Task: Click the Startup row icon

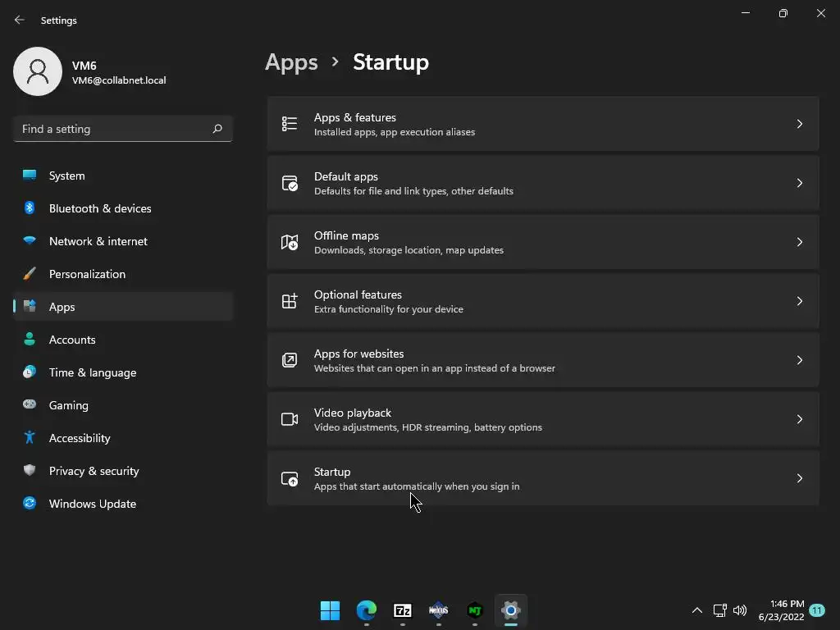Action: (x=290, y=478)
